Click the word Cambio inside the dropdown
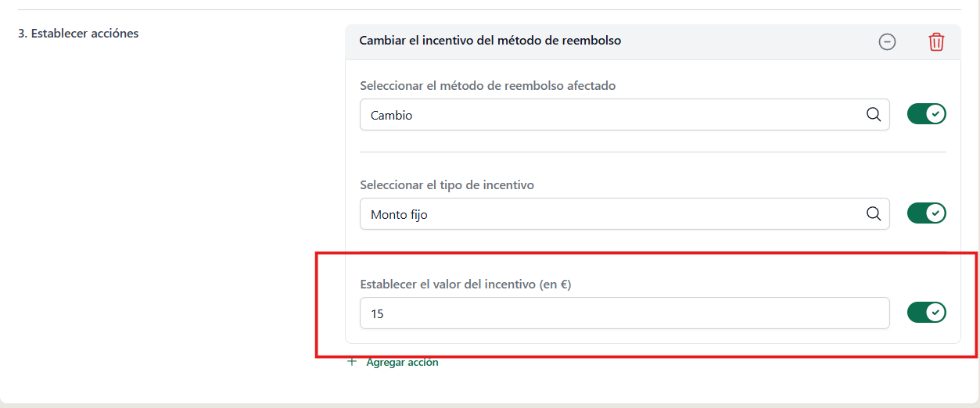Image resolution: width=980 pixels, height=408 pixels. point(391,115)
